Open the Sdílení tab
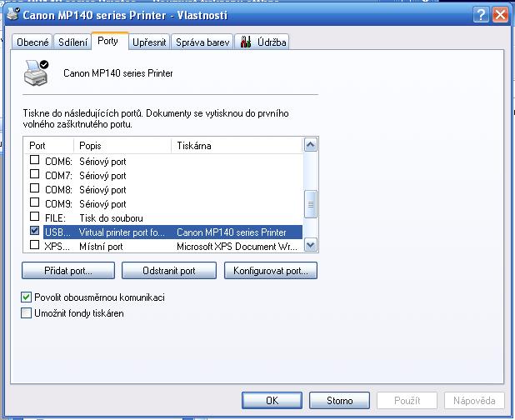Image resolution: width=515 pixels, height=420 pixels. (72, 42)
